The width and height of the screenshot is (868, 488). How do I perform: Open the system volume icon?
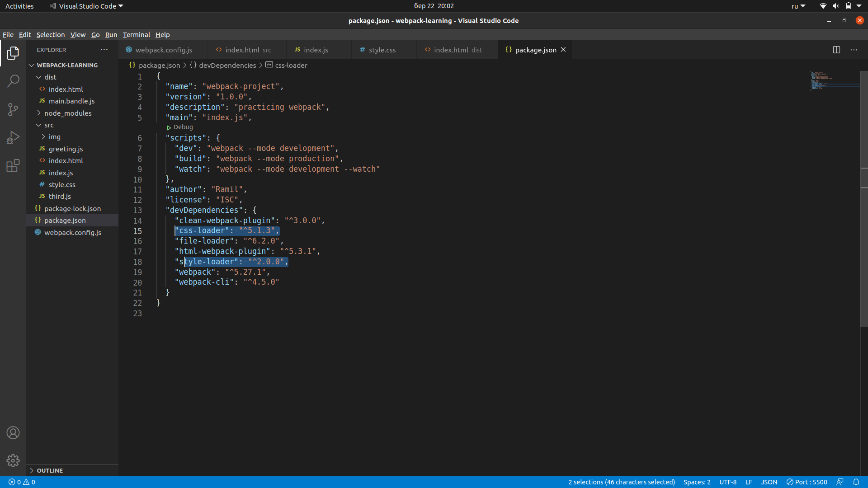[835, 6]
